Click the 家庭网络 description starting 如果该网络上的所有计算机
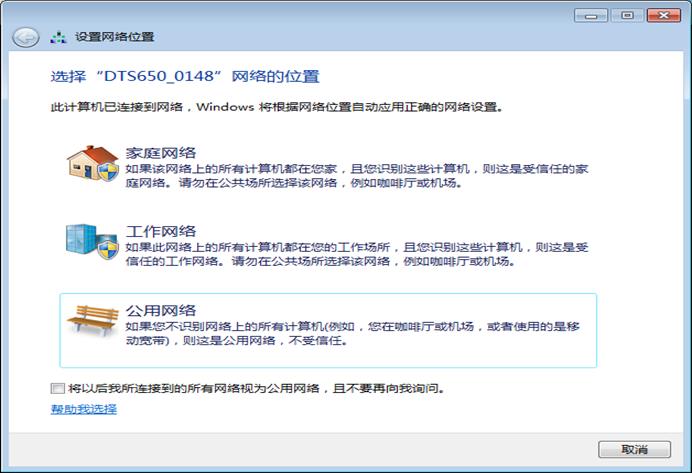This screenshot has width=692, height=473. click(357, 176)
